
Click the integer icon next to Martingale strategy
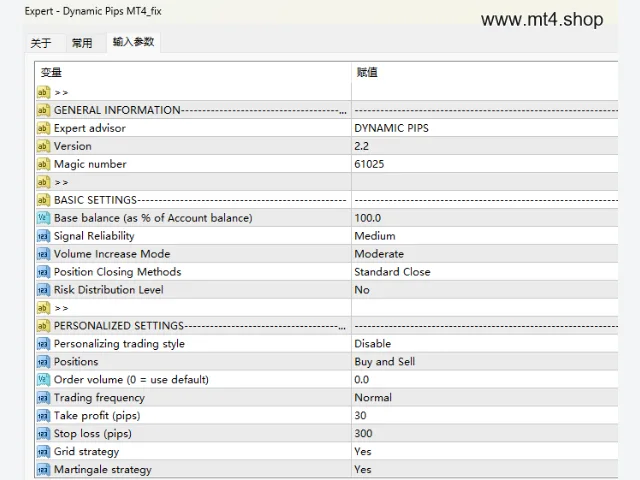coord(43,469)
